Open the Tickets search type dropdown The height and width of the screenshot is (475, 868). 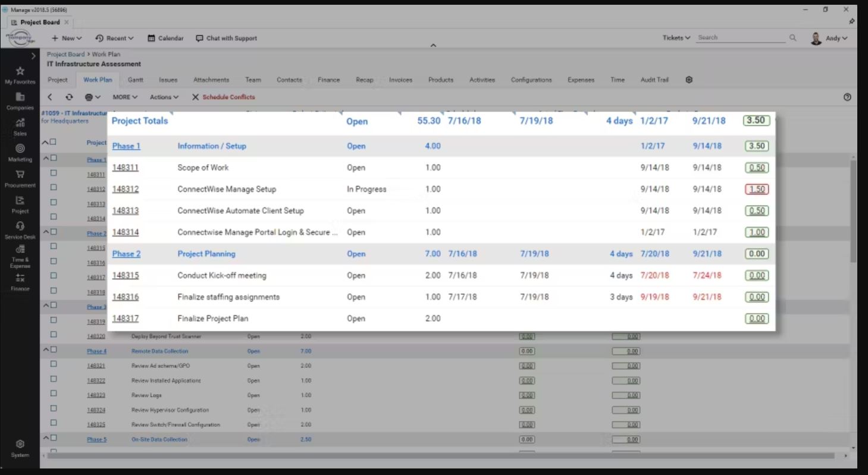(x=676, y=37)
